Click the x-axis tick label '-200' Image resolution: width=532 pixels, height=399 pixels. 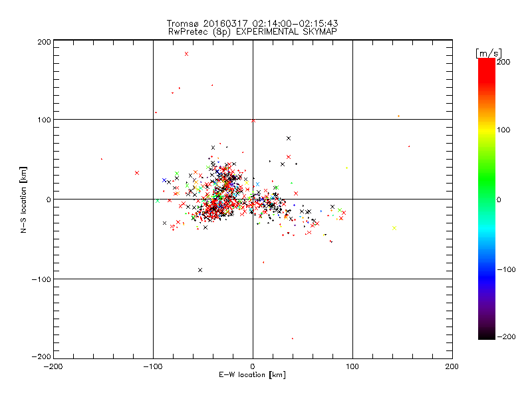pyautogui.click(x=53, y=367)
